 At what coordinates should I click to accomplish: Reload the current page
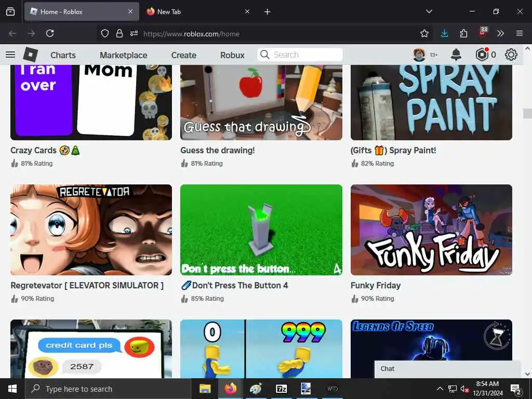(50, 33)
